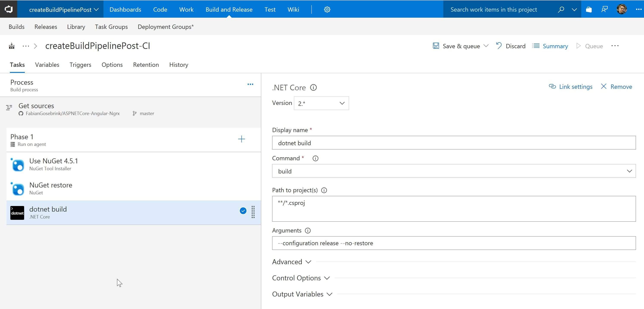Screen dimensions: 644x309
Task: Click the Arguments info icon
Action: click(308, 231)
